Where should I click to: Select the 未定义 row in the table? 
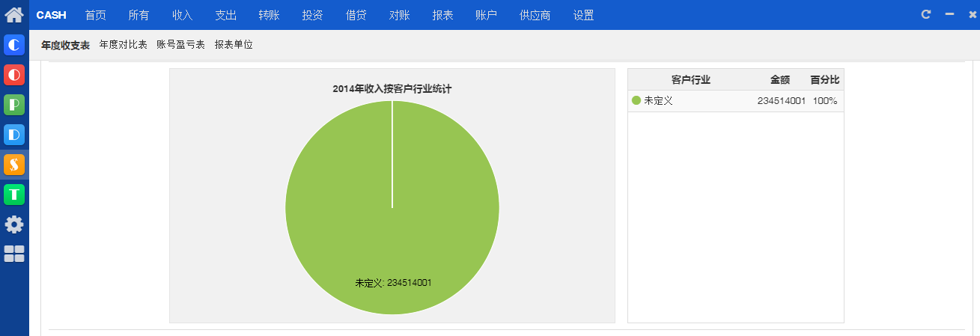tap(736, 101)
